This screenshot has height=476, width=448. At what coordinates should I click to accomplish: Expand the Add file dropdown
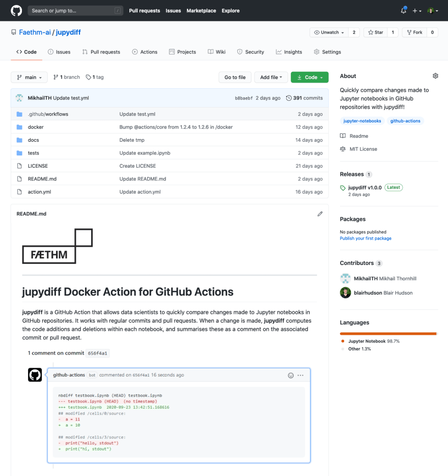pos(271,77)
